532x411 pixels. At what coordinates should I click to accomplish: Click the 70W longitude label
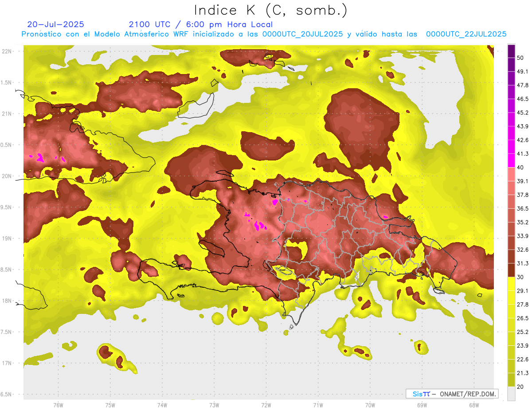coord(370,405)
